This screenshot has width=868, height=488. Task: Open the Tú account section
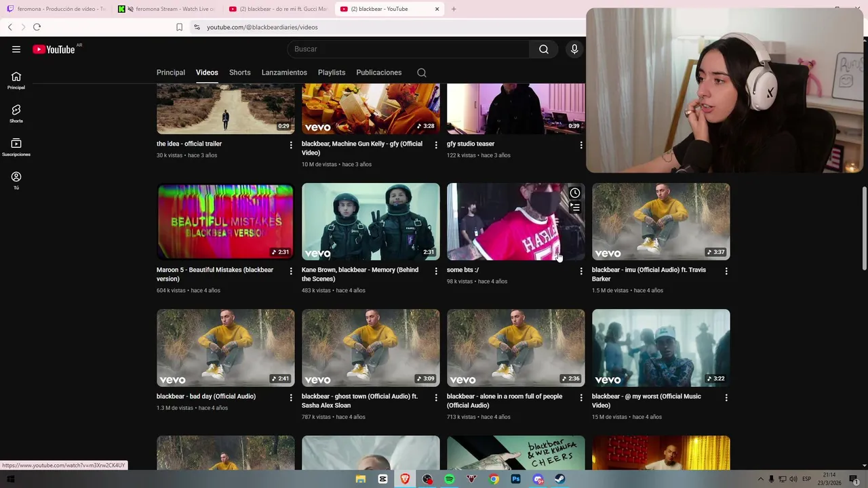click(x=16, y=180)
